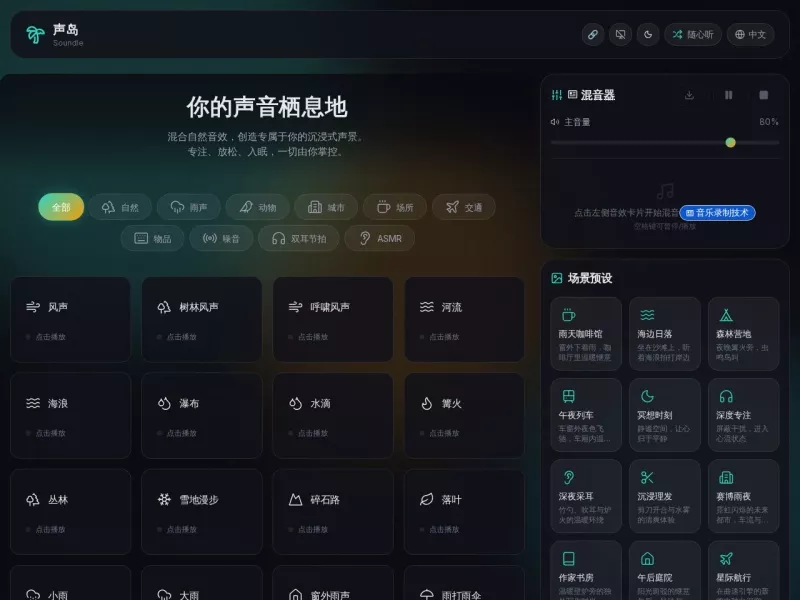Load the 作家书房 scene preset

[x=586, y=570]
